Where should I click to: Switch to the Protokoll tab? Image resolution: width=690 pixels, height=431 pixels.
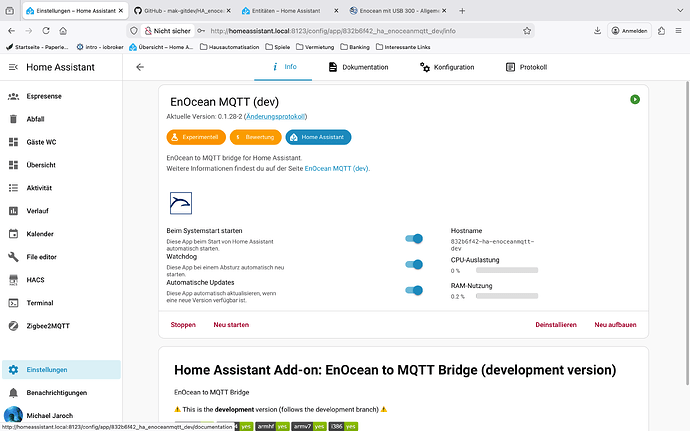[527, 67]
